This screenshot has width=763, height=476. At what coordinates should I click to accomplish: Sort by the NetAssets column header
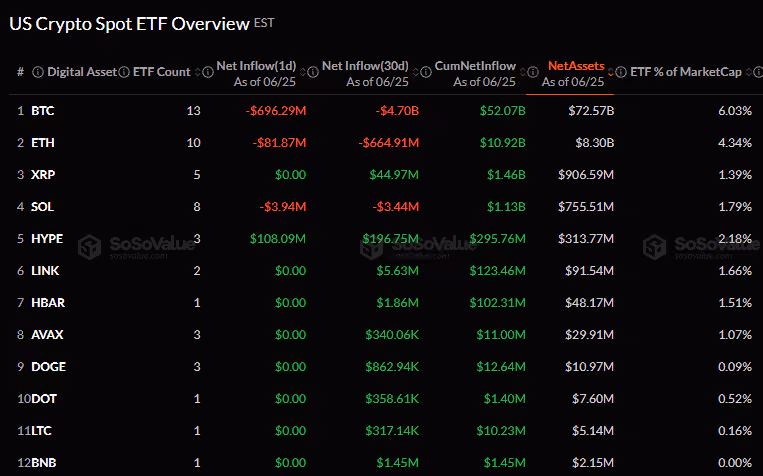coord(576,66)
